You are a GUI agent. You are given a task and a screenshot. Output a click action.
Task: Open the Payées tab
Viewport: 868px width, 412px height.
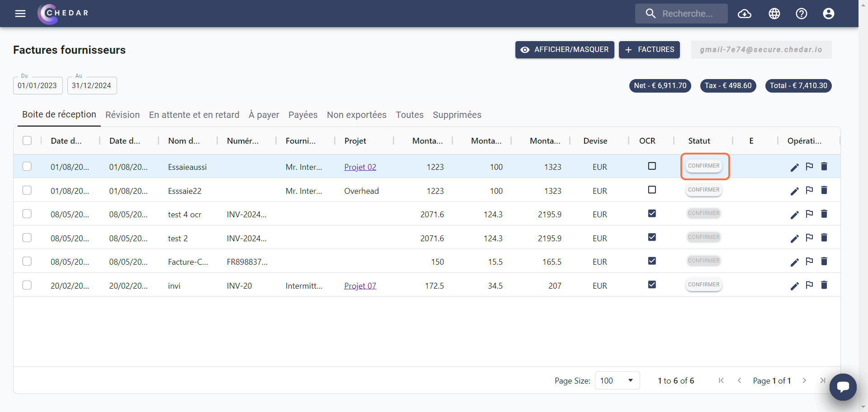point(303,115)
